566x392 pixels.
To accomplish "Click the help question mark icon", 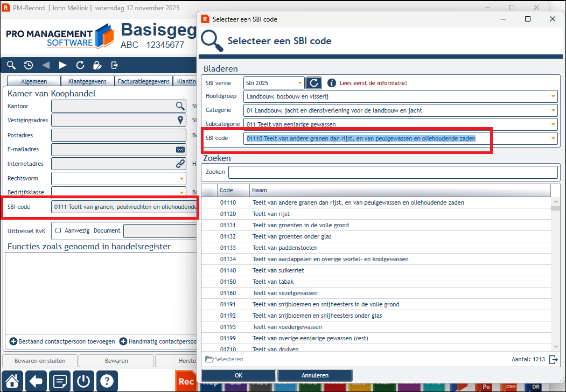I will pyautogui.click(x=107, y=381).
